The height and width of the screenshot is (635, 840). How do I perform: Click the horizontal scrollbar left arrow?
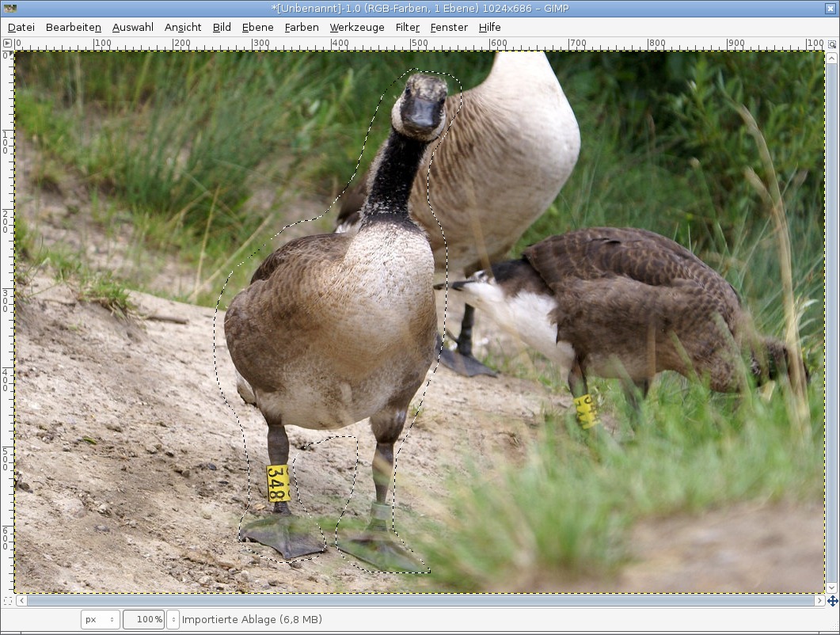(21, 601)
